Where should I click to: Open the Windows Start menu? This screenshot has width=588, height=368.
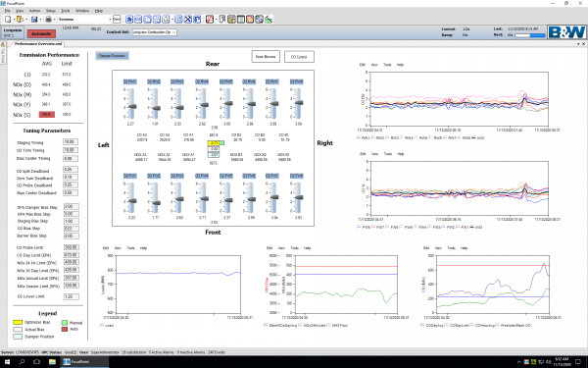(7, 362)
